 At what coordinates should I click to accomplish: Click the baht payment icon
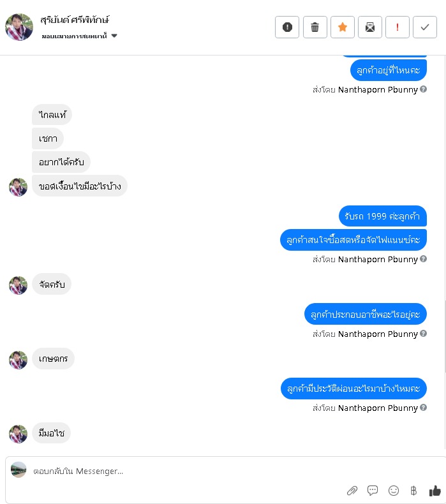click(413, 491)
